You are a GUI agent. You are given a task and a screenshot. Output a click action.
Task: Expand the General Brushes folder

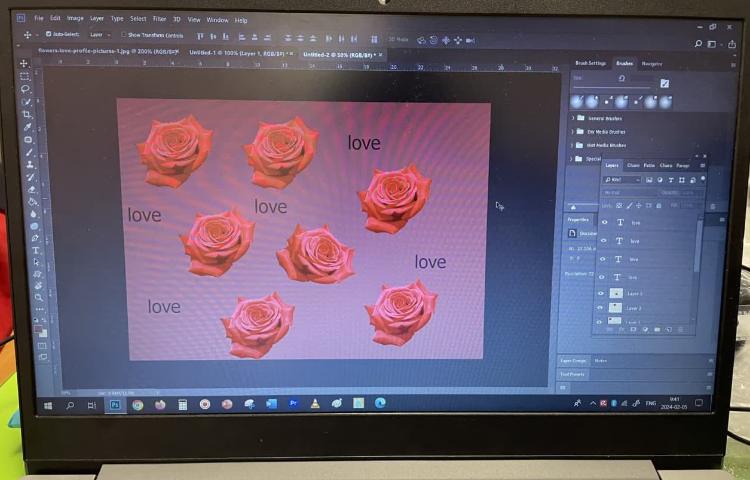(574, 118)
